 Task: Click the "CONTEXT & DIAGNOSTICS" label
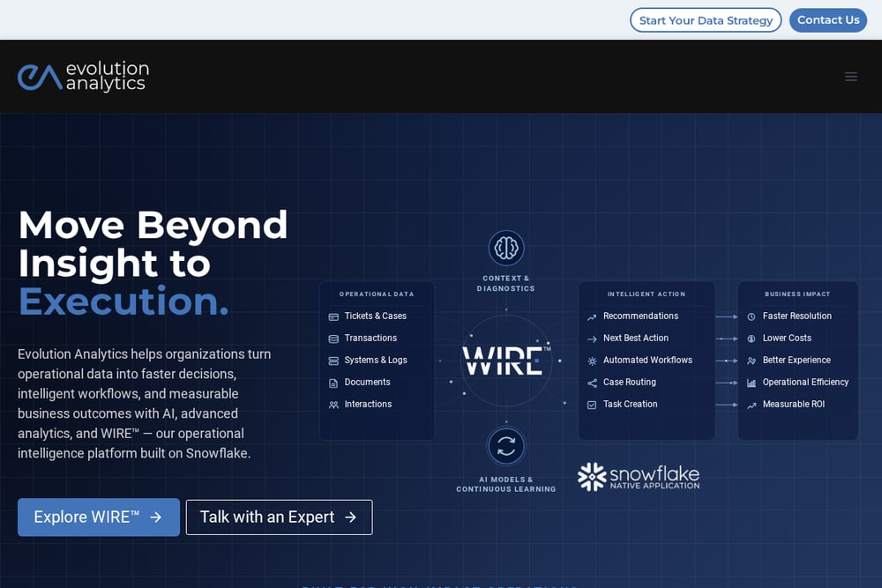click(505, 283)
